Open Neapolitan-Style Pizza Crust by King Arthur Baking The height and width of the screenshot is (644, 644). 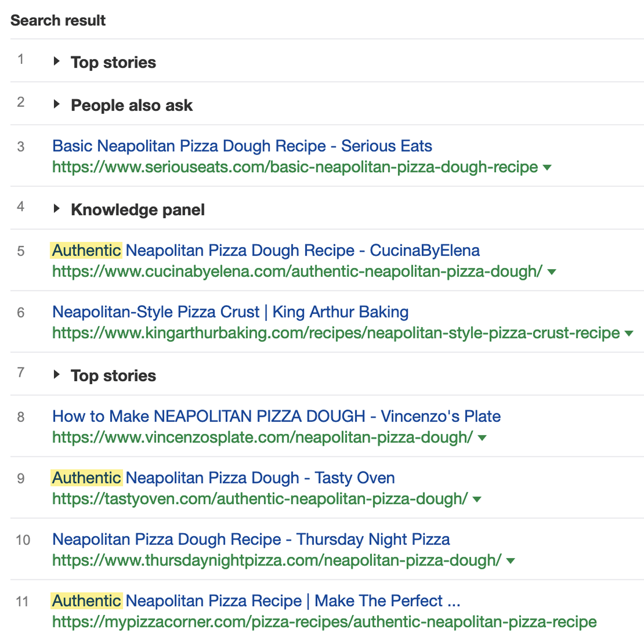point(230,312)
